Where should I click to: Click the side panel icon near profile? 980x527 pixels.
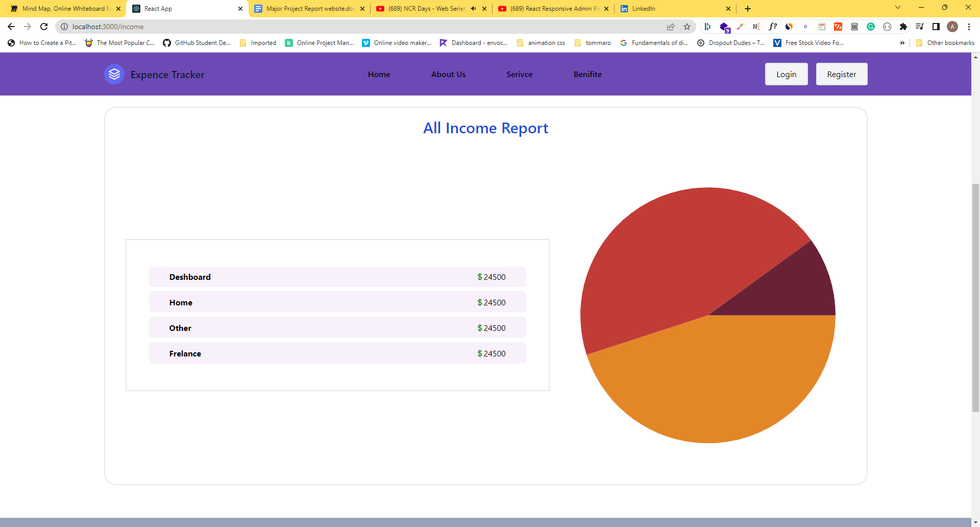tap(936, 27)
